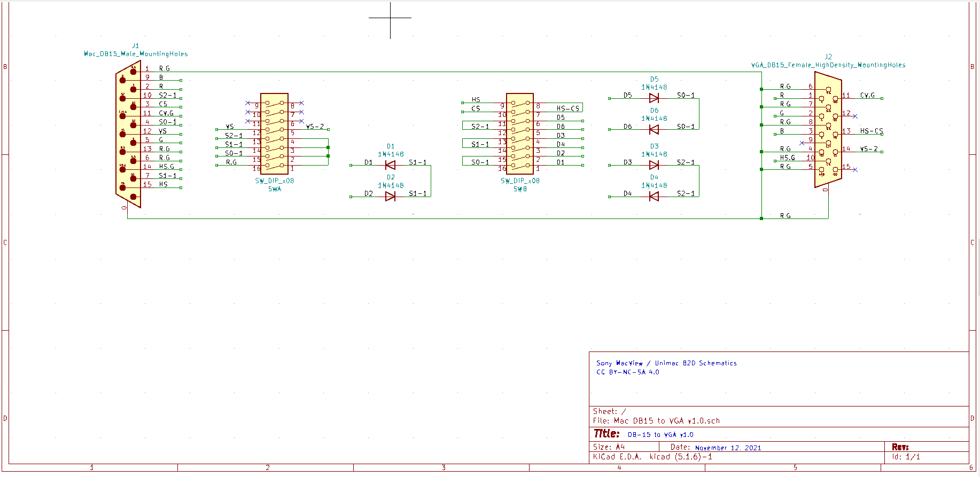
Task: Select the SWA DIP switch body
Action: tap(274, 134)
